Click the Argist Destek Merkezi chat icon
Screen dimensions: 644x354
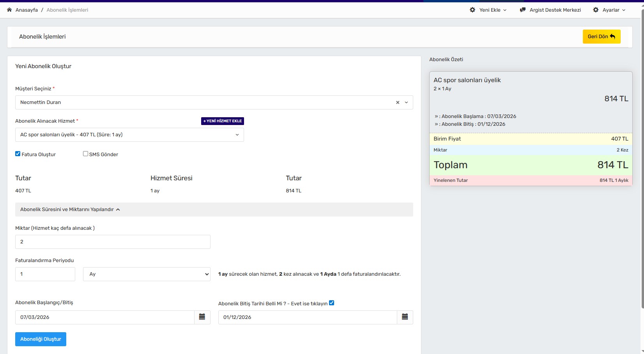coord(523,10)
